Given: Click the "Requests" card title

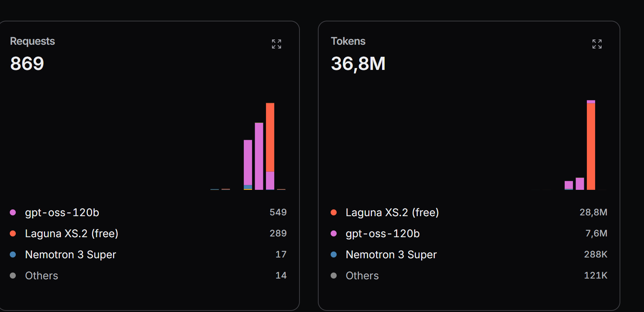Looking at the screenshot, I should pyautogui.click(x=32, y=41).
